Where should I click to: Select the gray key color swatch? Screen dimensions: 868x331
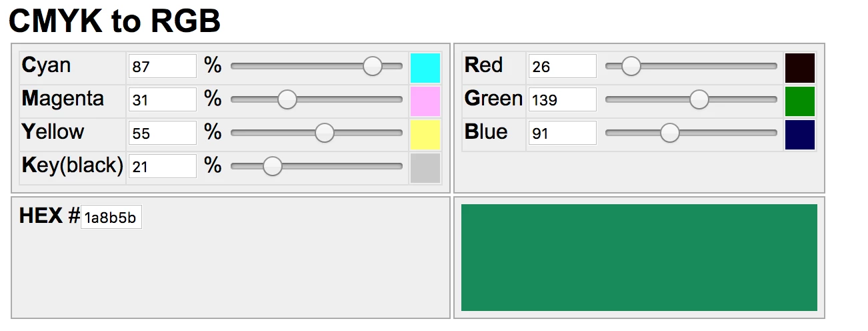coord(425,168)
